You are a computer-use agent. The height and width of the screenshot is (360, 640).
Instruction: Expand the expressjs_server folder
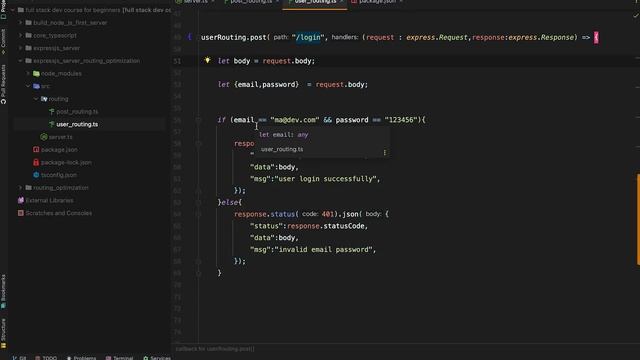pyautogui.click(x=20, y=48)
